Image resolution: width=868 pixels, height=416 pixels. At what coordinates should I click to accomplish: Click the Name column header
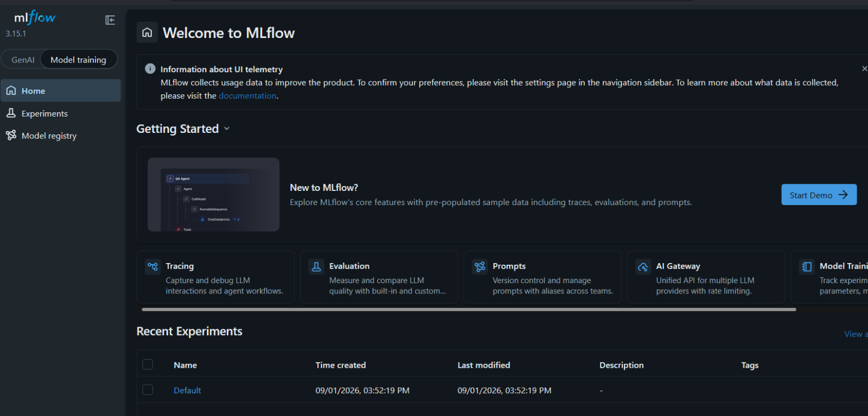(x=185, y=365)
